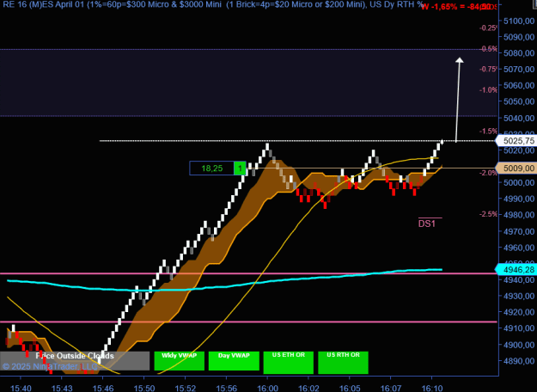Click the 16:07 time axis label
The height and width of the screenshot is (392, 537).
391,388
